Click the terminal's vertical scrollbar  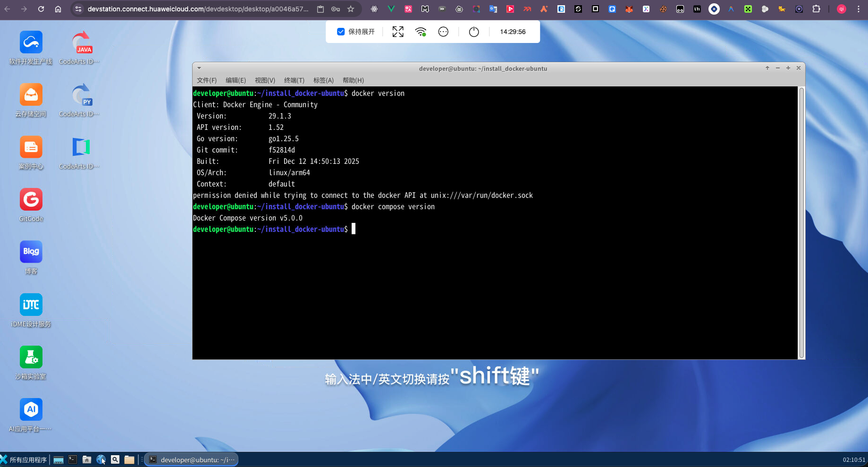click(x=801, y=222)
